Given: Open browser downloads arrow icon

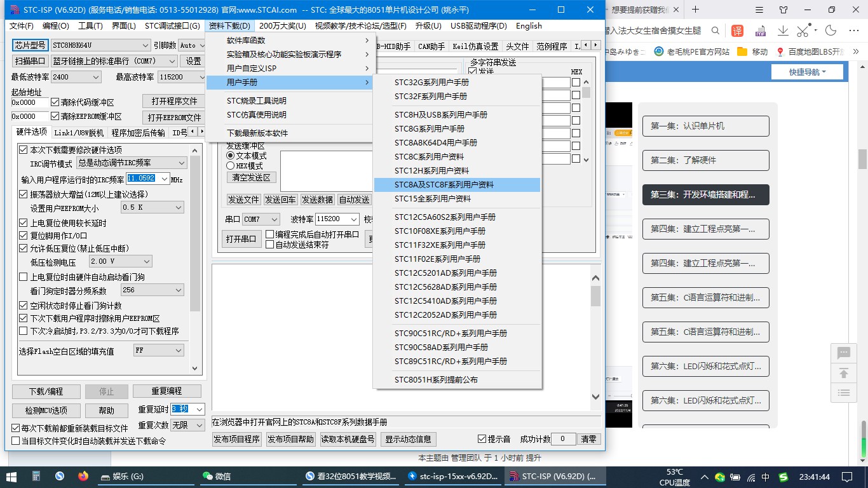Looking at the screenshot, I should coord(783,30).
